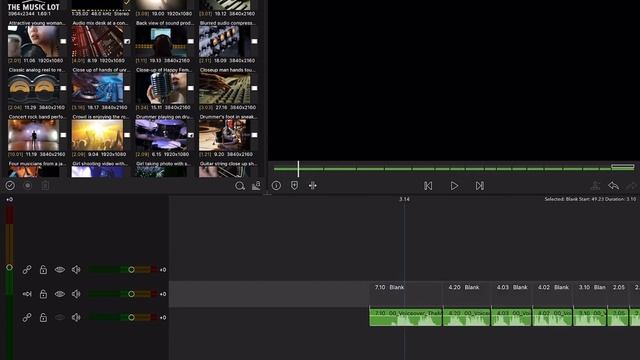
Task: Click 'Selected: Blank Start' status text
Action: [x=590, y=199]
